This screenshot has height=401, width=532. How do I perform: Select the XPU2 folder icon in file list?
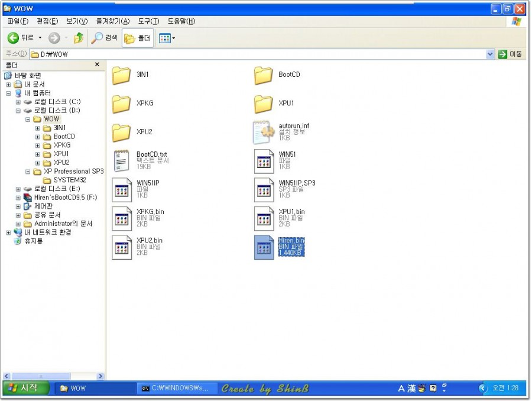click(x=121, y=132)
